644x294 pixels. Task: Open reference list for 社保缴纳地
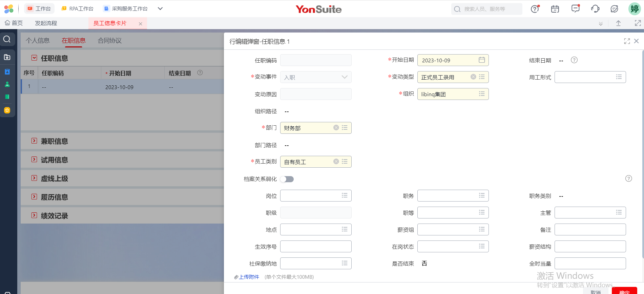pyautogui.click(x=345, y=263)
